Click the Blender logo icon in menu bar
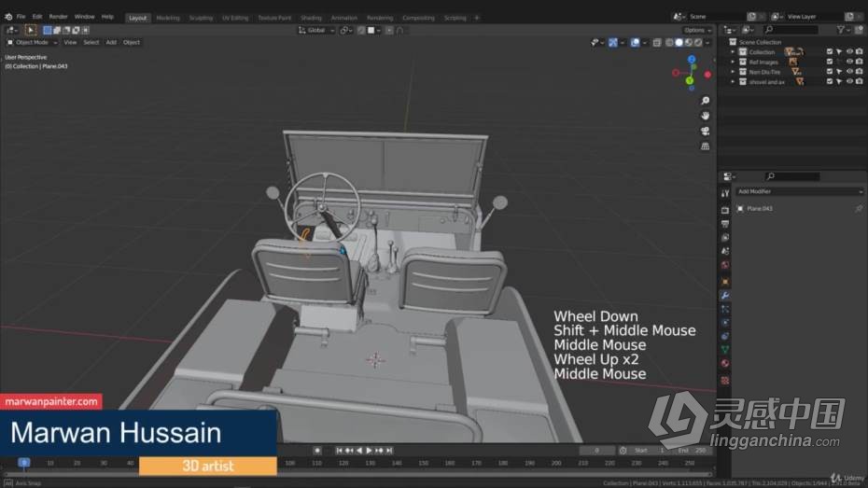Image resolution: width=868 pixels, height=488 pixels. [x=8, y=17]
